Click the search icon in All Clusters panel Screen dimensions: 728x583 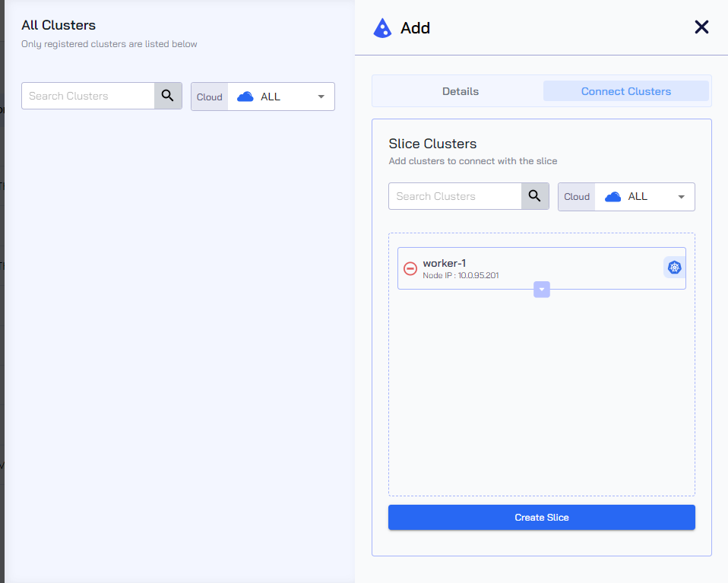tap(168, 96)
